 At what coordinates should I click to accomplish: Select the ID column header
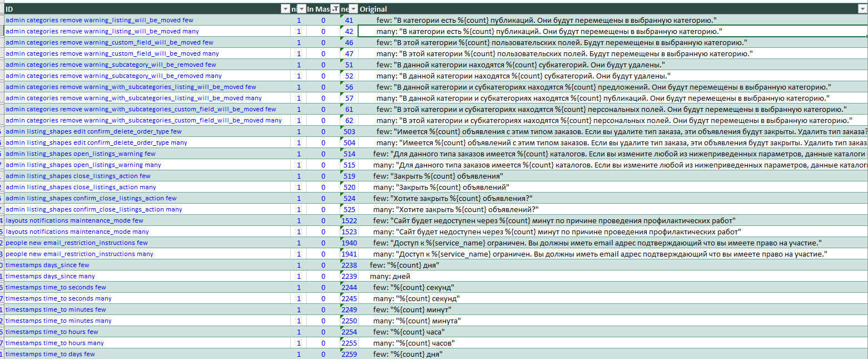(147, 9)
